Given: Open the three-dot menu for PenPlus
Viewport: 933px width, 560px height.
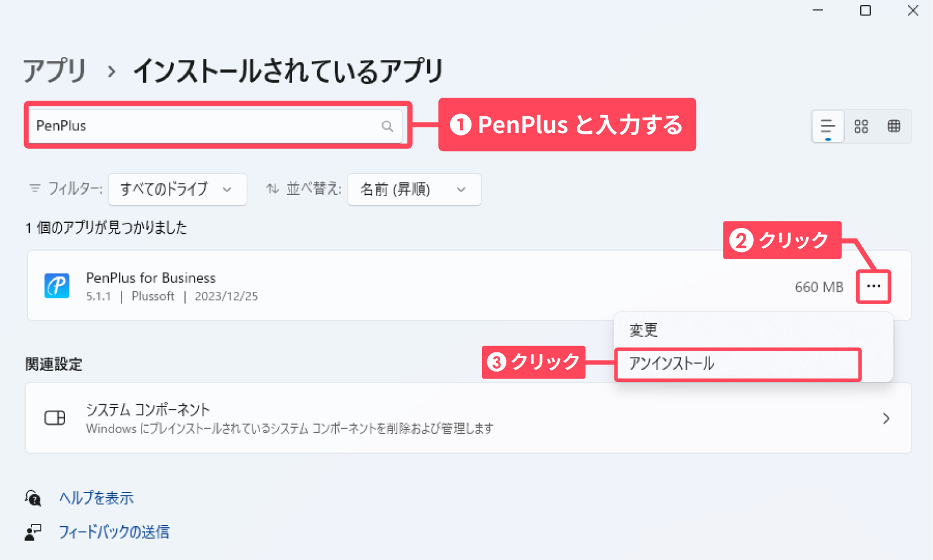Looking at the screenshot, I should 873,286.
